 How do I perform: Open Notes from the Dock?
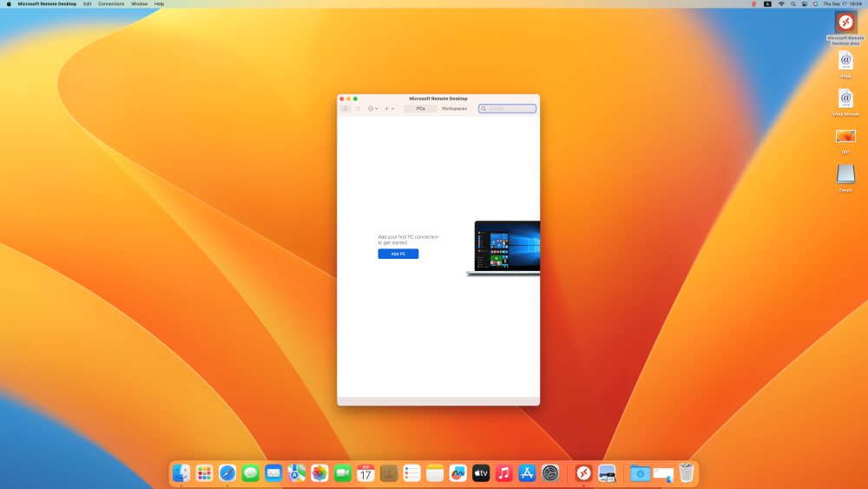point(435,473)
